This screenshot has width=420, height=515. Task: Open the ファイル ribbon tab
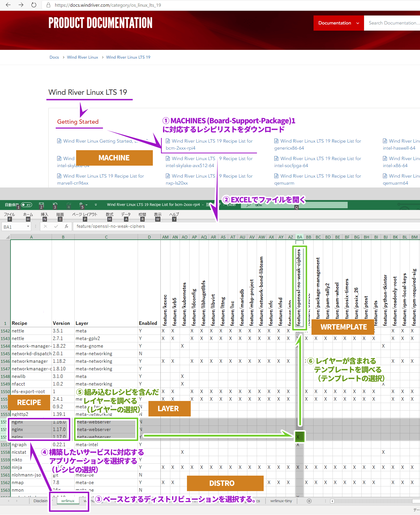click(x=9, y=214)
